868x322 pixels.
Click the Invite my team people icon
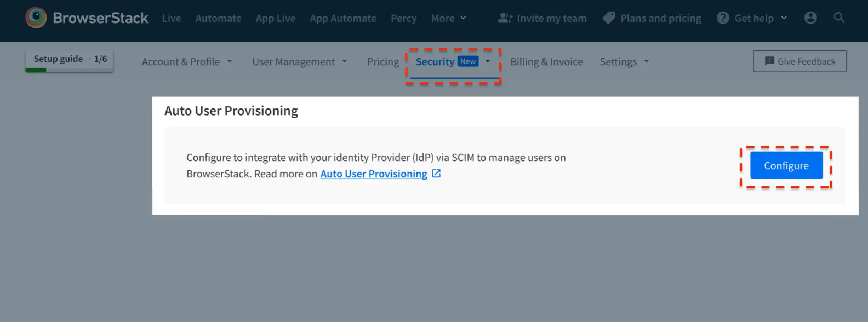(x=505, y=18)
